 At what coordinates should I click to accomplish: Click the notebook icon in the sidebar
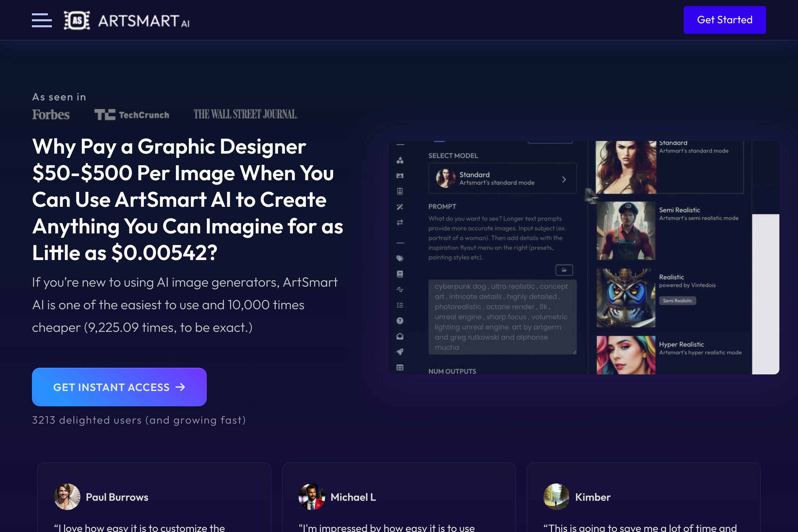(400, 273)
